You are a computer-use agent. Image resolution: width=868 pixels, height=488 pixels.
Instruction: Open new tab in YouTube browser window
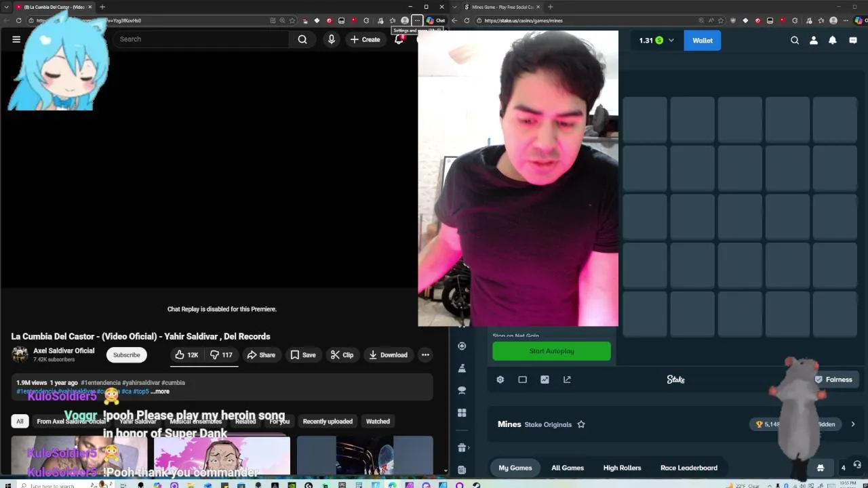tap(102, 7)
